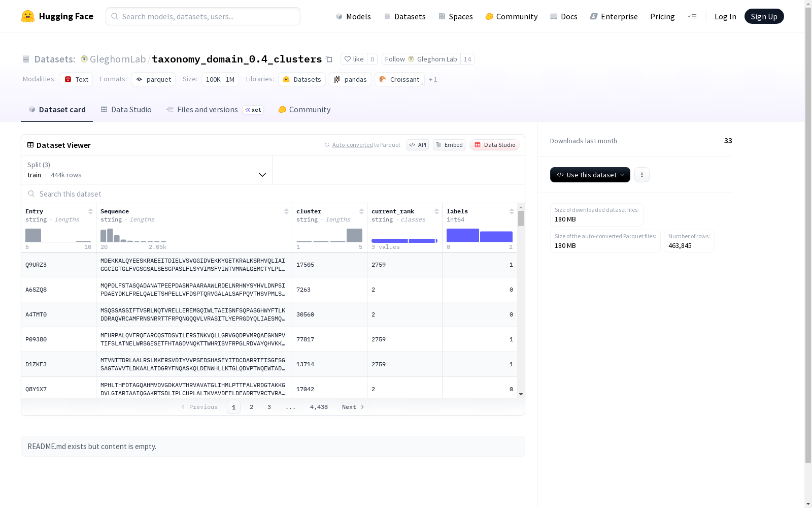The image size is (812, 508).
Task: Open the additional navigation menu icon
Action: point(692,16)
